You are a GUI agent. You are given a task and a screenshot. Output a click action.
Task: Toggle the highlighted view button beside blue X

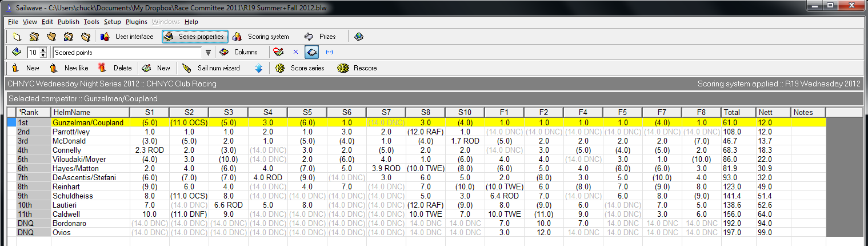coord(311,52)
